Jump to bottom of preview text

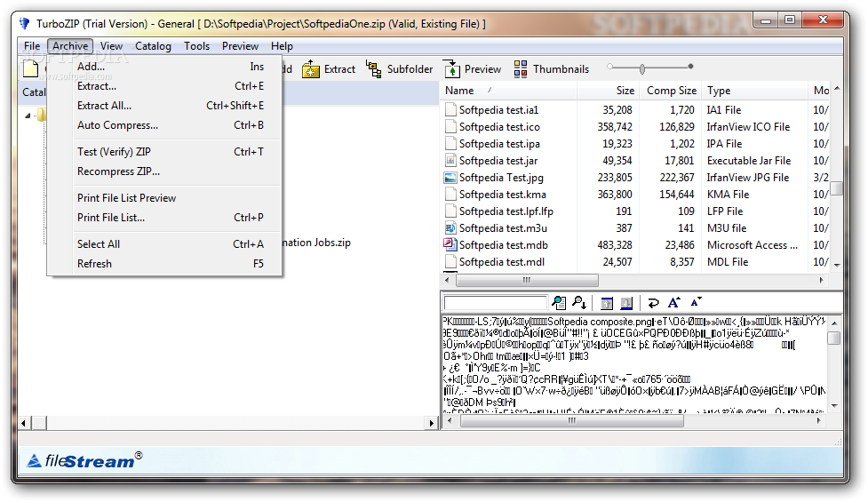coord(626,303)
